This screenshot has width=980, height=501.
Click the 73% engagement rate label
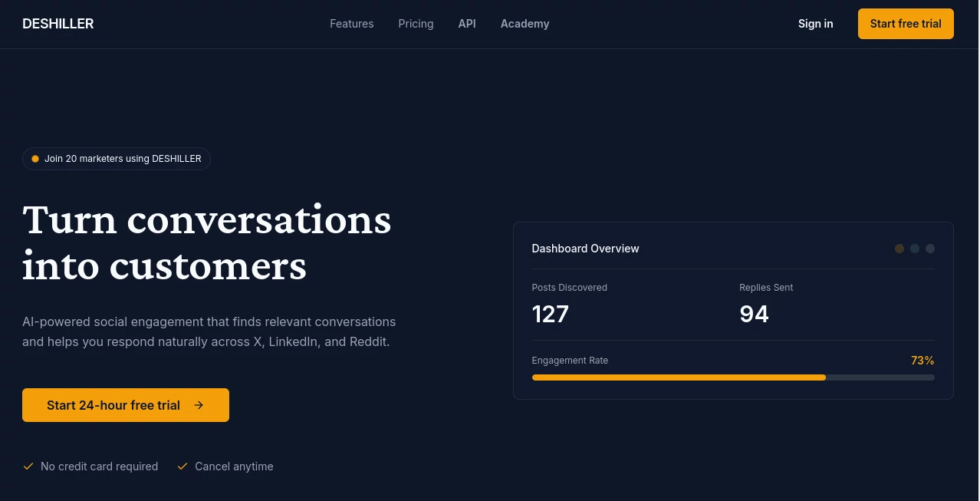coord(922,361)
